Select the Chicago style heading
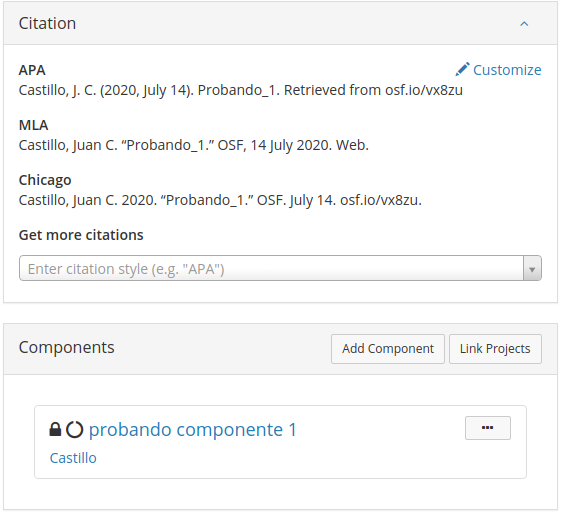 45,180
